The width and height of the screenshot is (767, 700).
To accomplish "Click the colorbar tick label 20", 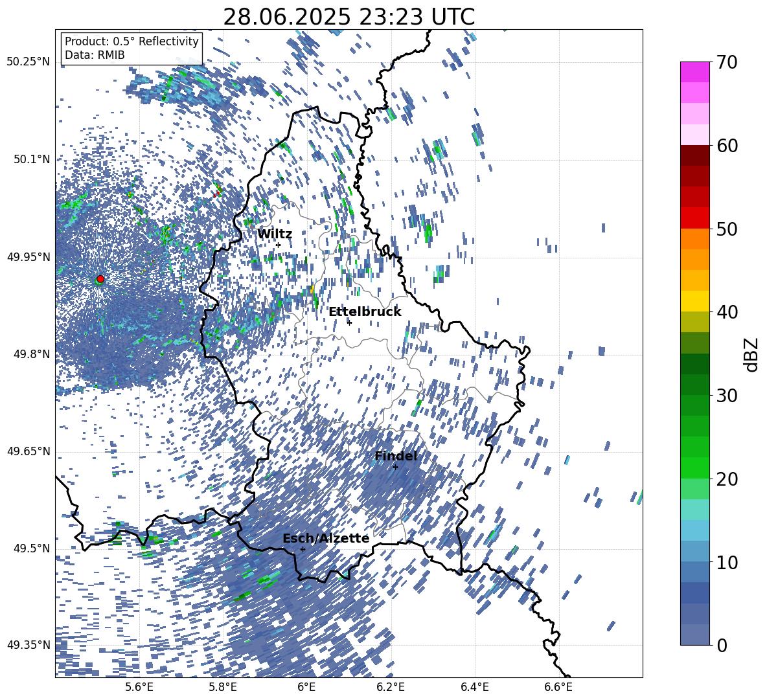I will click(727, 479).
